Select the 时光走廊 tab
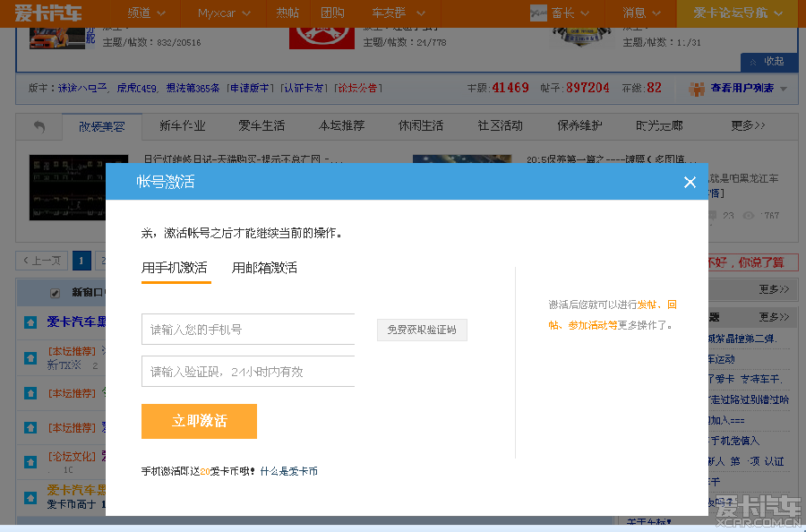 pos(659,125)
